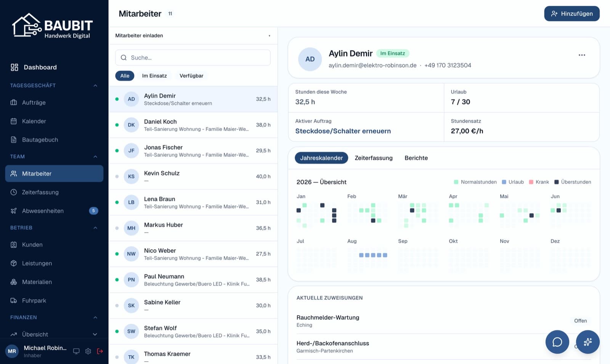This screenshot has width=610, height=364.
Task: Open settings gear in user bar
Action: coord(88,351)
